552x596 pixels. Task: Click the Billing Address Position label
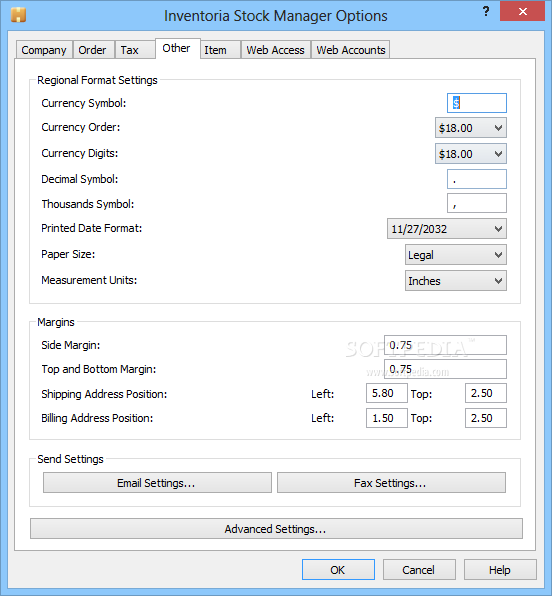pyautogui.click(x=97, y=418)
